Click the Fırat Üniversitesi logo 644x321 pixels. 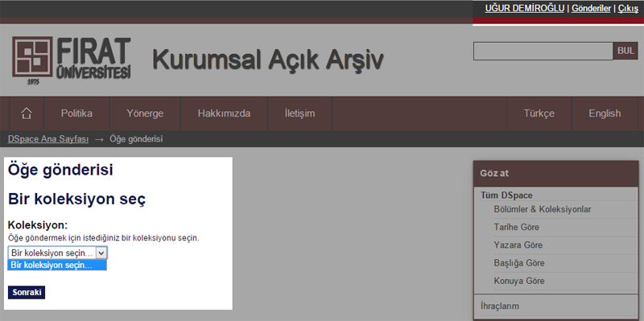pos(72,60)
